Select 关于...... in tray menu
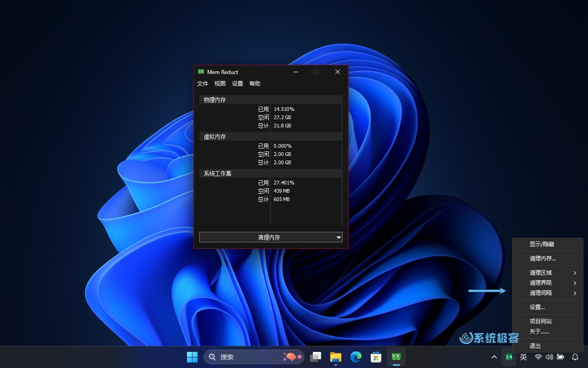 [x=548, y=332]
